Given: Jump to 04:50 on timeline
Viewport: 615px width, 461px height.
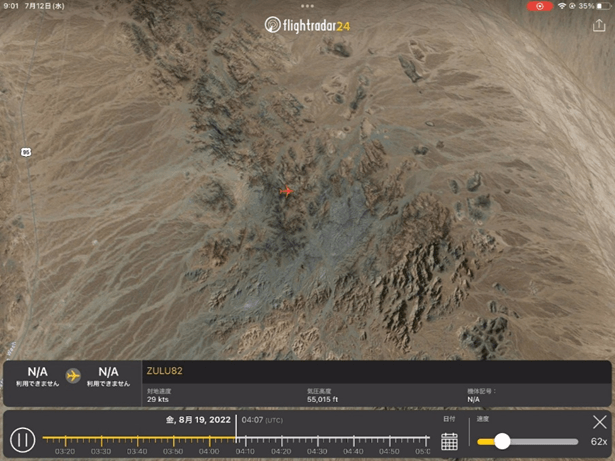Looking at the screenshot, I should [x=389, y=452].
